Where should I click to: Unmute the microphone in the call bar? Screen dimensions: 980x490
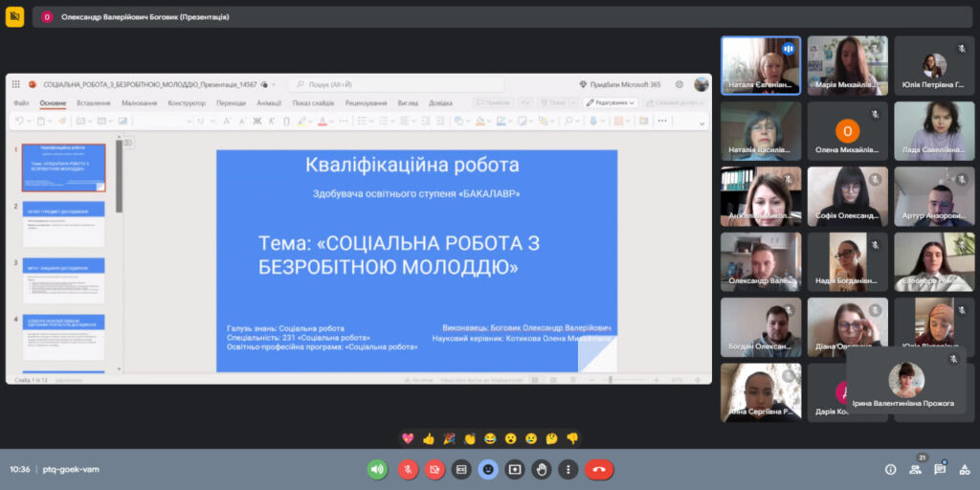407,469
